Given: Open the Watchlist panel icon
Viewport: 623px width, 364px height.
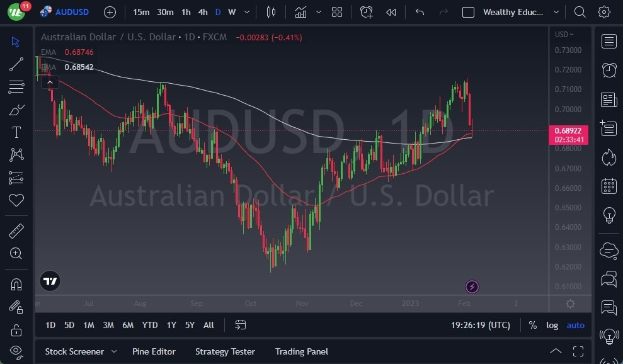Looking at the screenshot, I should tap(609, 42).
